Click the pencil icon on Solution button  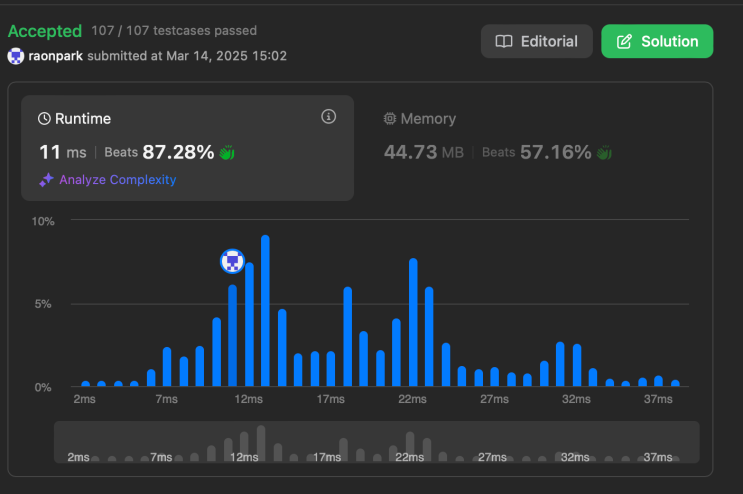[x=624, y=41]
